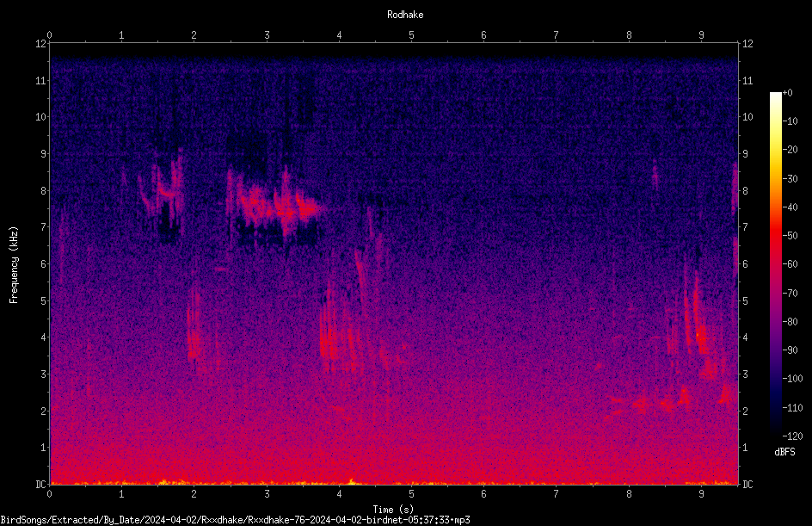This screenshot has height=526, width=812.
Task: Click the 12 kHz label on left axis
Action: tap(41, 44)
